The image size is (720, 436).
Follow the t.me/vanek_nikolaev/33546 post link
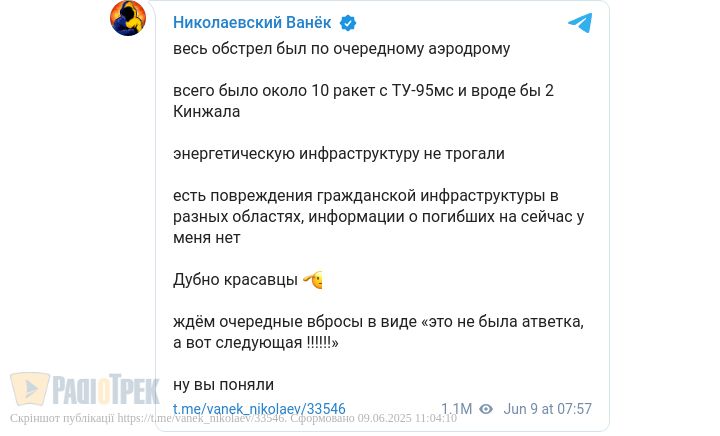point(259,409)
